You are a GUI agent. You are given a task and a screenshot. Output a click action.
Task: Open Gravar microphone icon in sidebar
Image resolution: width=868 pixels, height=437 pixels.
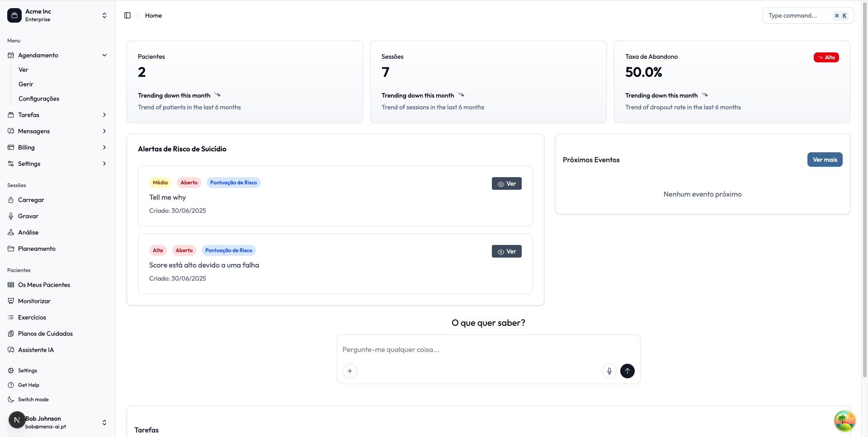(x=11, y=216)
